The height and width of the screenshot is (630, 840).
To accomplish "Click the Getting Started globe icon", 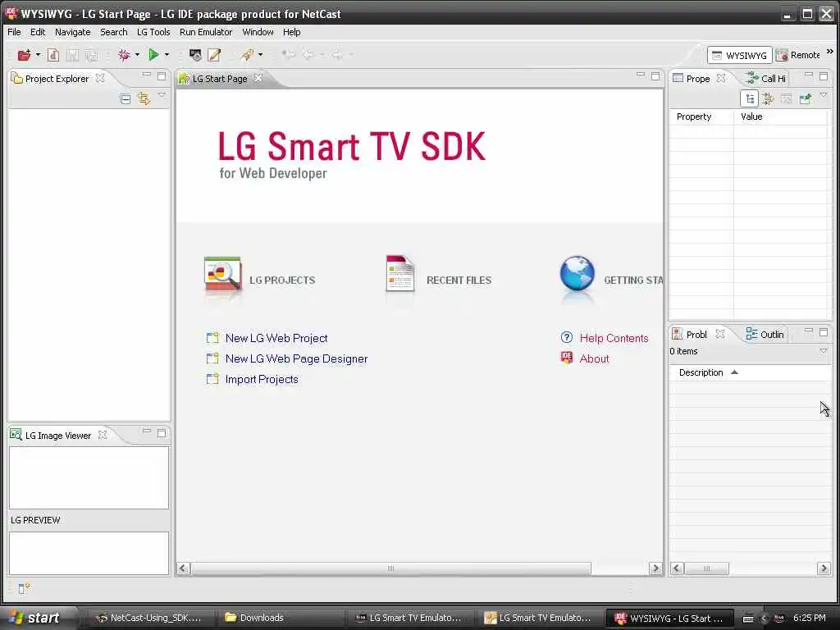I will [577, 274].
